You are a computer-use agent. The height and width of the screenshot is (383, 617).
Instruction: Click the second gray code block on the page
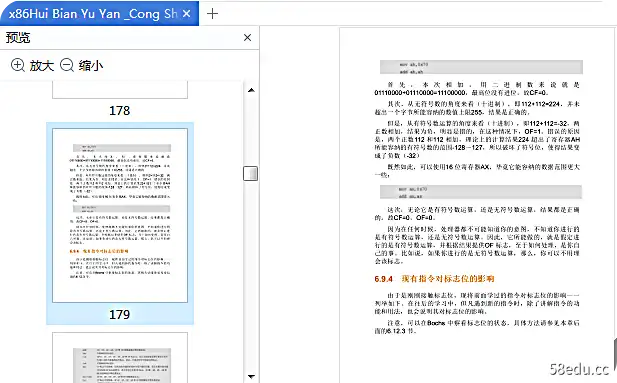pos(481,192)
